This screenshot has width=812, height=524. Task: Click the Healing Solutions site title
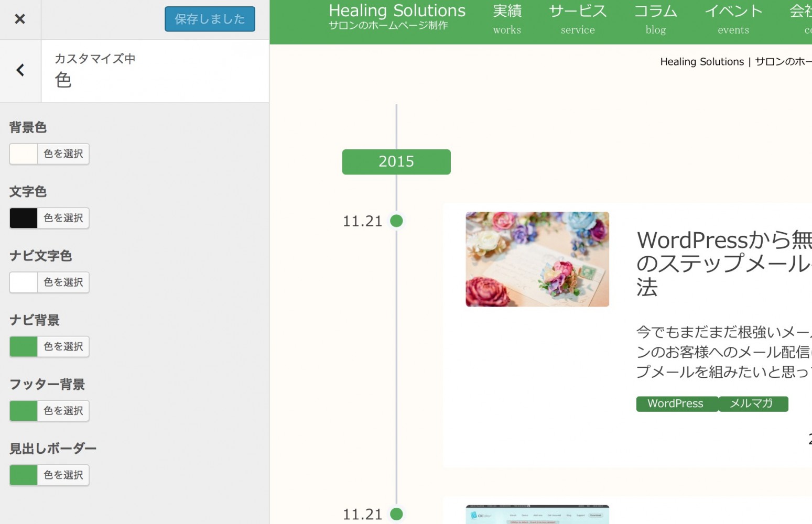[x=397, y=11]
